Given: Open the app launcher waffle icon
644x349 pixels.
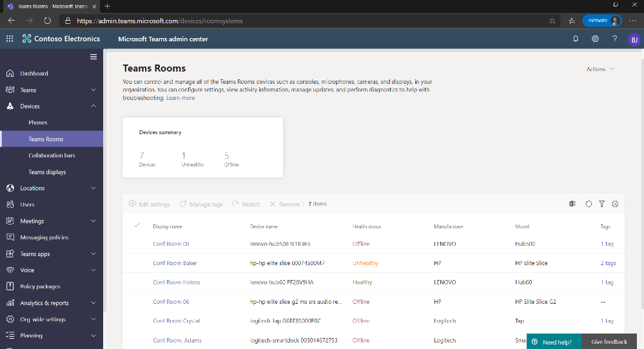Looking at the screenshot, I should point(10,39).
